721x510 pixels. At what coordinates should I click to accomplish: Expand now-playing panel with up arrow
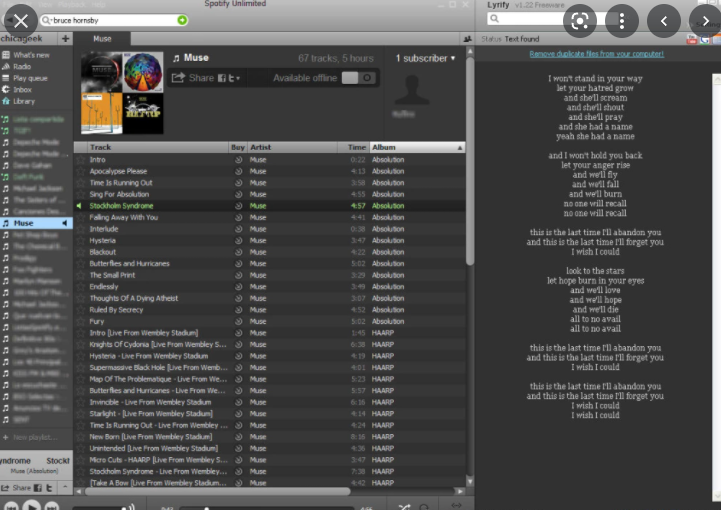(x=65, y=487)
